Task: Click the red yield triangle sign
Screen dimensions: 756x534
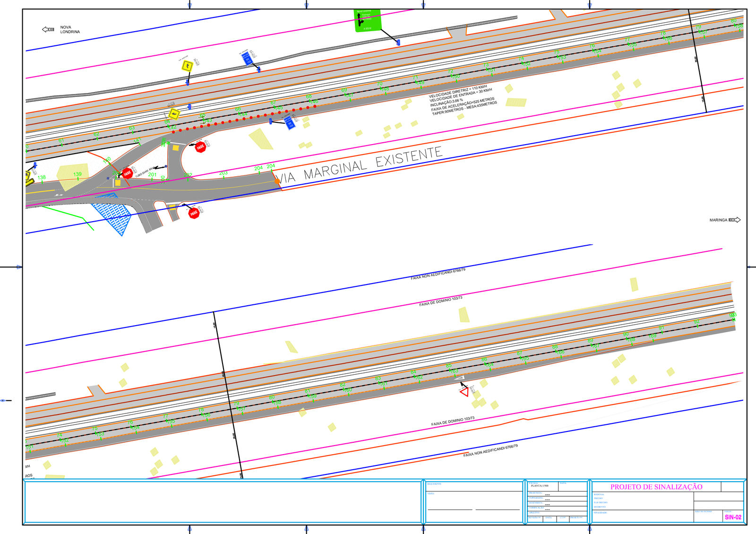Action: tap(464, 392)
